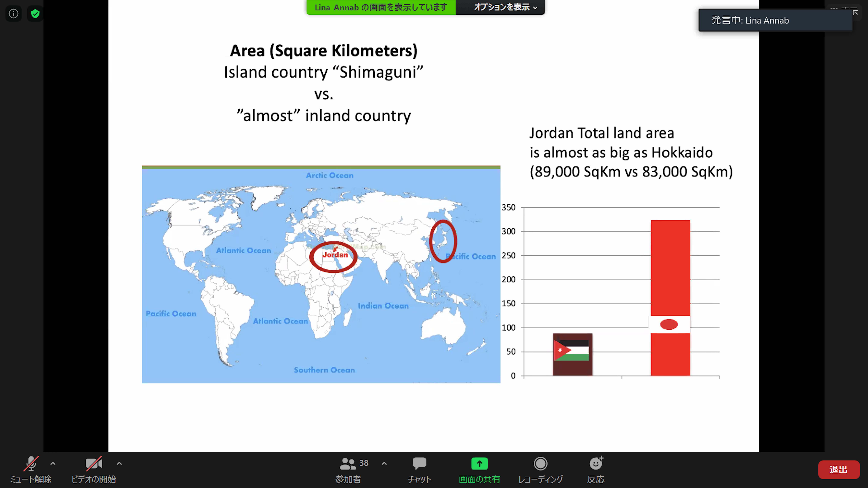Image resolution: width=868 pixels, height=488 pixels.
Task: Click the Arctic Ocean label on map
Action: 330,175
